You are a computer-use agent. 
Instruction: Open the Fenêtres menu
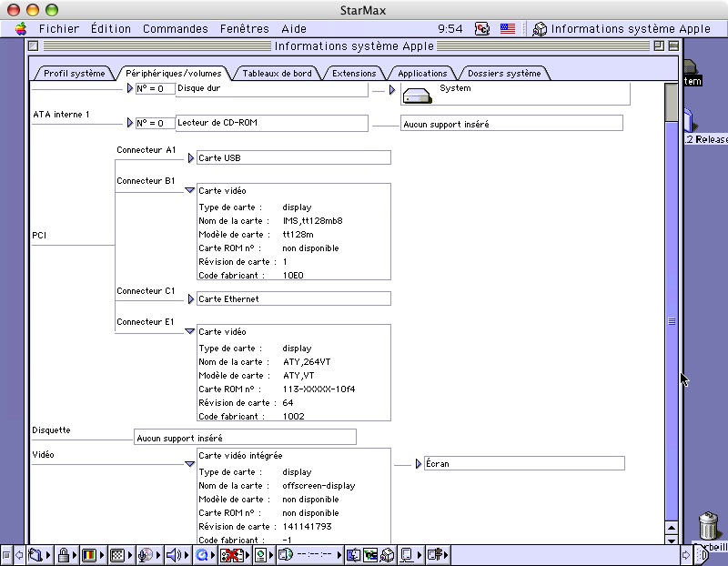[244, 29]
